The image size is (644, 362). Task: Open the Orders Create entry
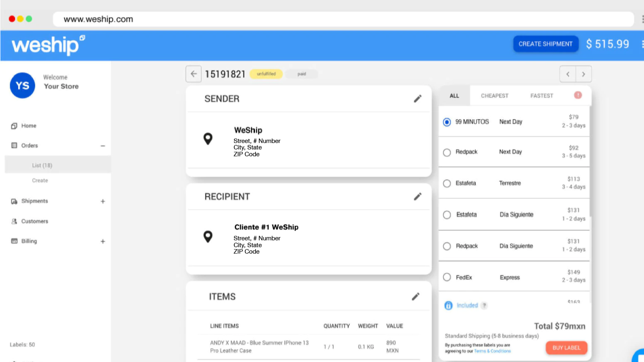[40, 181]
